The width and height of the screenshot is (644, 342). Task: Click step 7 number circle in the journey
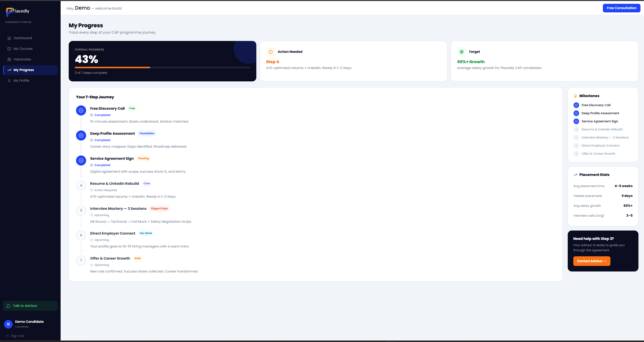coord(81,260)
